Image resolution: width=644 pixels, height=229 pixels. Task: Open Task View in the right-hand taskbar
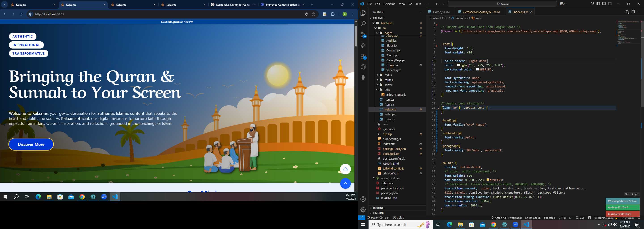438,225
